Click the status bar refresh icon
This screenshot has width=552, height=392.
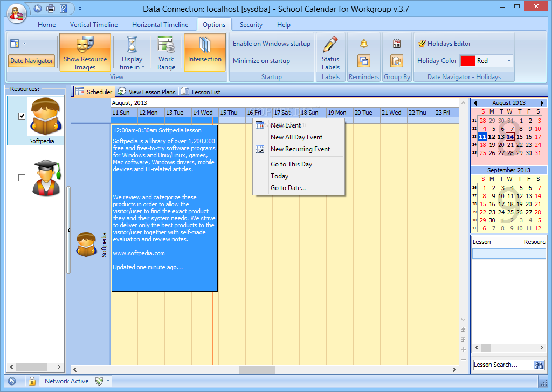(12, 381)
